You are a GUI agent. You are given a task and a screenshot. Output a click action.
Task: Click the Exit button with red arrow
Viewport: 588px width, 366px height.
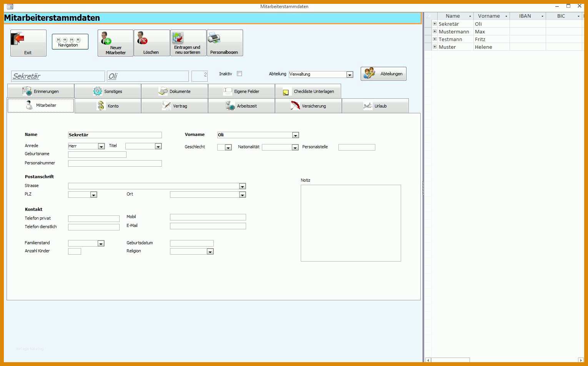28,43
